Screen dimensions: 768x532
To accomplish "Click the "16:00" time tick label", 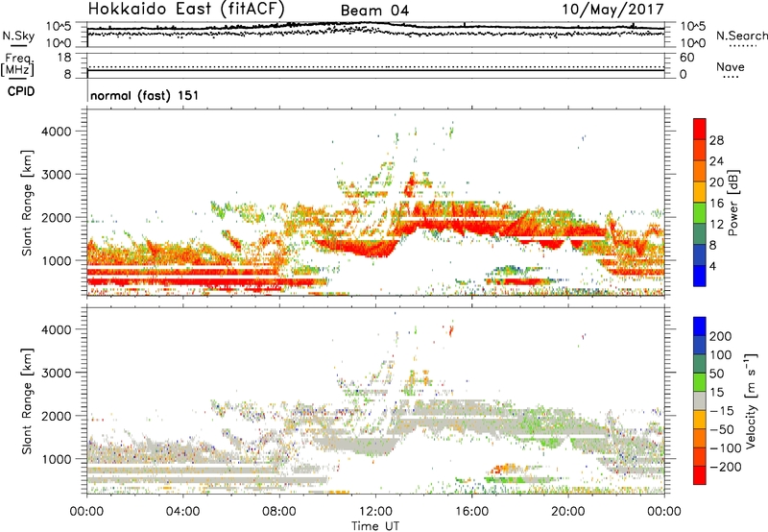I will 471,512.
